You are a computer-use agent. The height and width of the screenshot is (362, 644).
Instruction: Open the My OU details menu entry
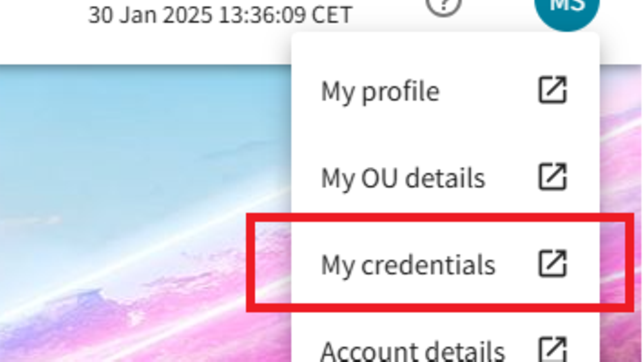(403, 178)
